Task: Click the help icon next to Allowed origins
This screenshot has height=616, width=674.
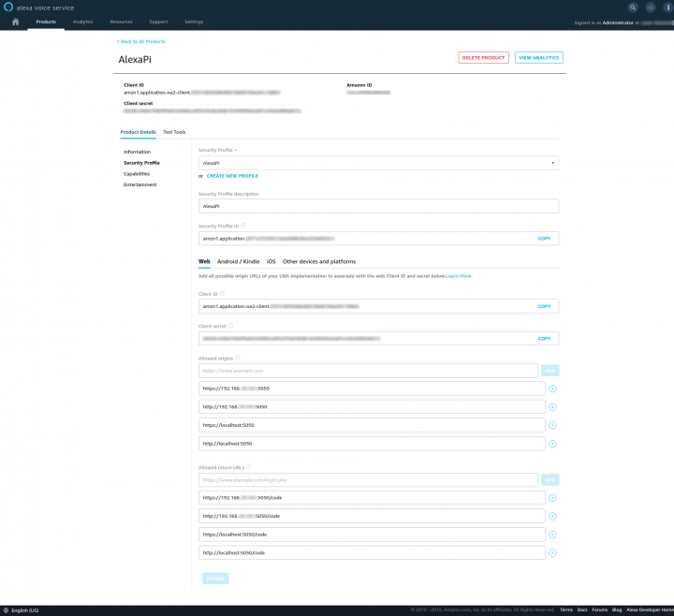Action: tap(239, 358)
